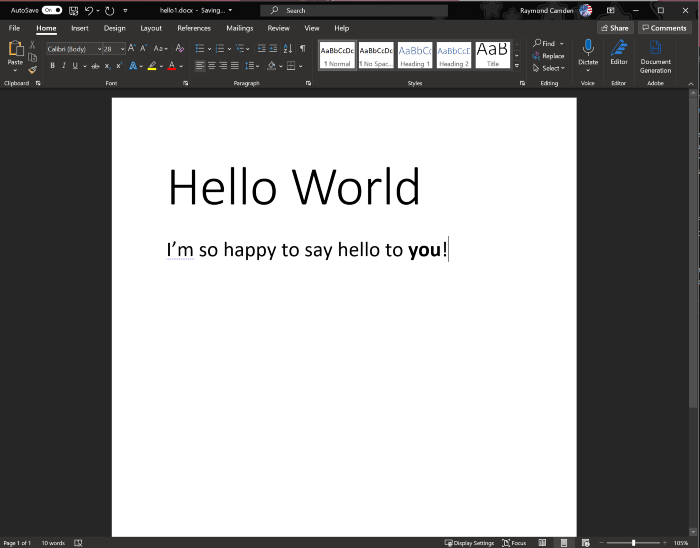Click the Search box in the title bar
The width and height of the screenshot is (700, 548).
pos(354,10)
